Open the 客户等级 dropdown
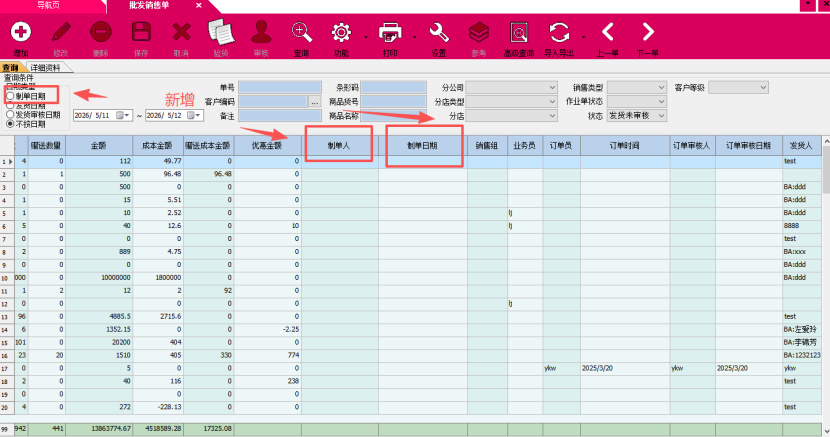The width and height of the screenshot is (830, 437). (738, 87)
